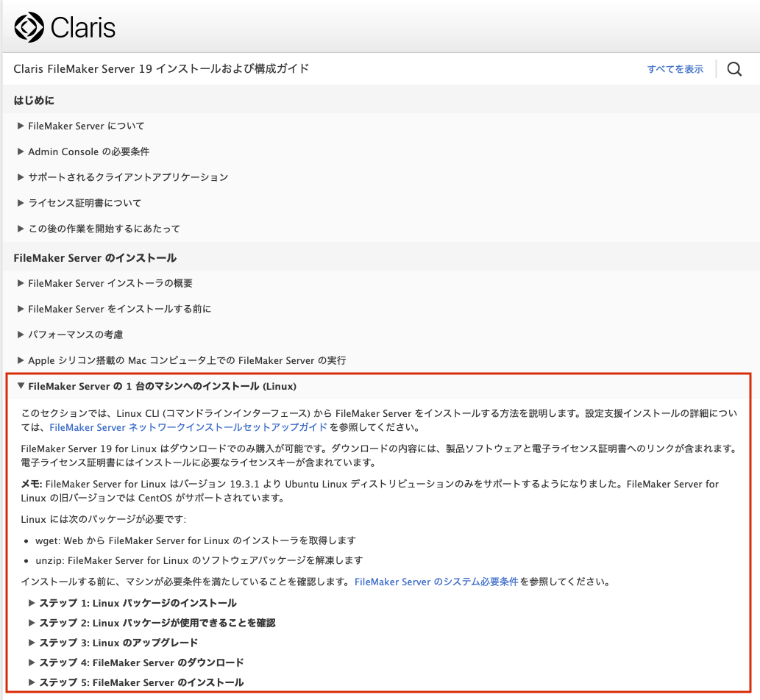This screenshot has width=760, height=700.
Task: Open FileMaker Server ネットワークインストールセットアップガイド link
Action: click(x=188, y=426)
